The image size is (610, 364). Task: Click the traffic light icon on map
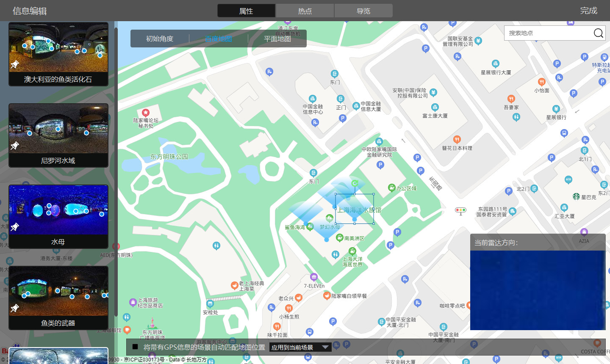(x=460, y=210)
